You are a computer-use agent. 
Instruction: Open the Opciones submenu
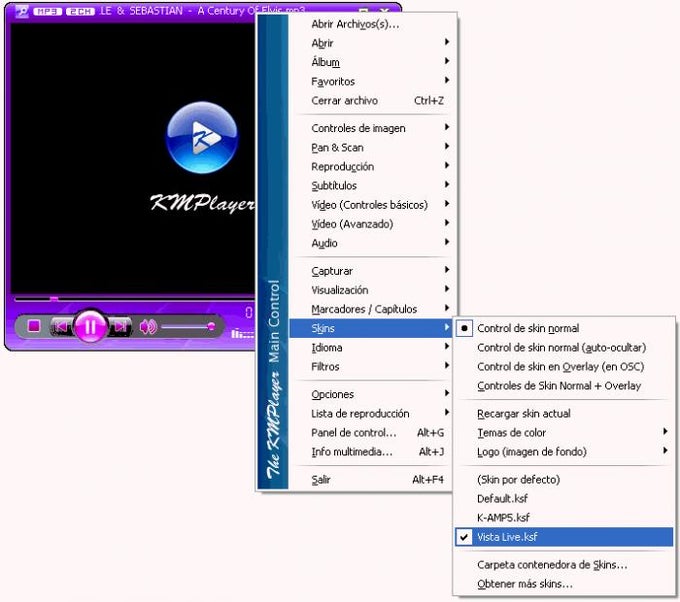pyautogui.click(x=372, y=394)
